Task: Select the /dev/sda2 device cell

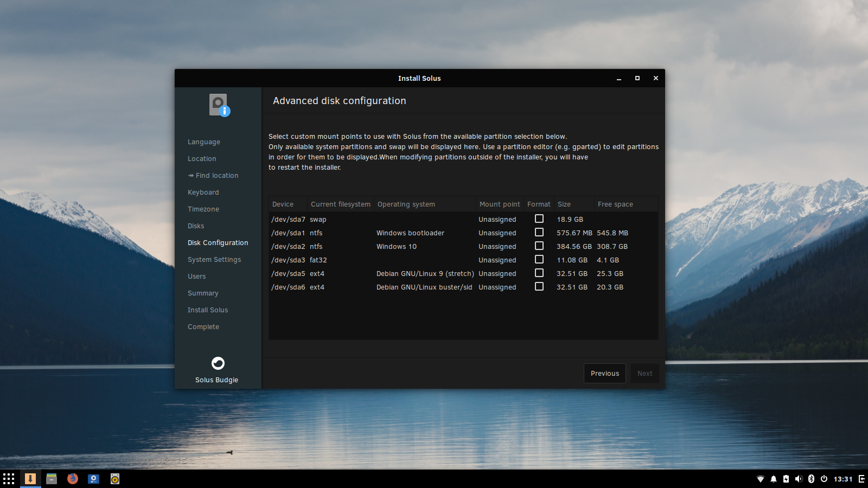Action: [x=288, y=247]
